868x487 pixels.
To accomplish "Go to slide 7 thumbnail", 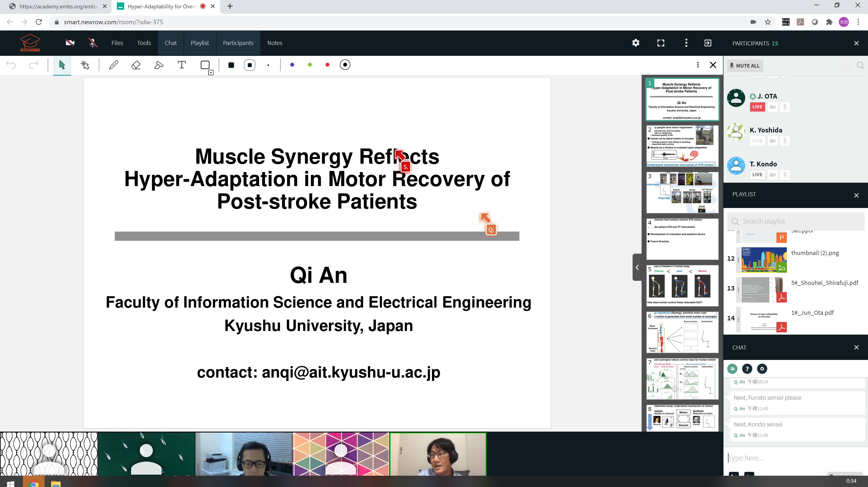I will coord(682,378).
